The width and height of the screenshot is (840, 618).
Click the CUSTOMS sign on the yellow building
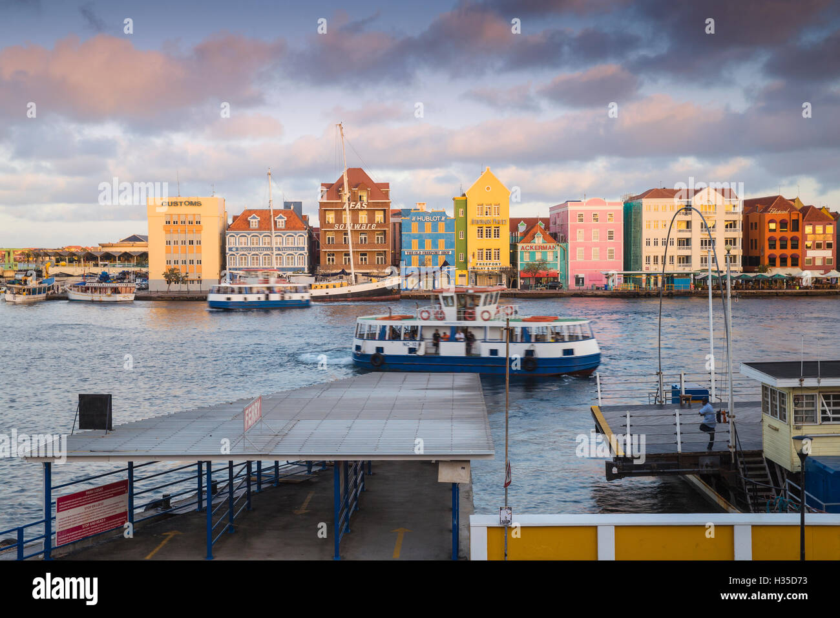[182, 203]
